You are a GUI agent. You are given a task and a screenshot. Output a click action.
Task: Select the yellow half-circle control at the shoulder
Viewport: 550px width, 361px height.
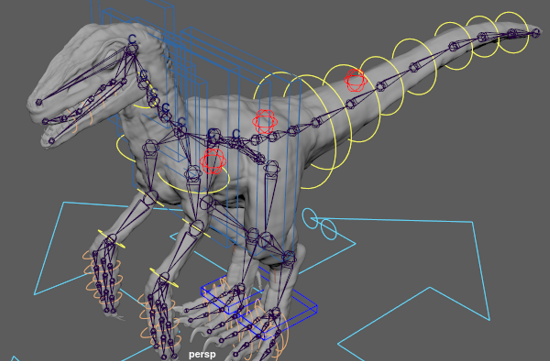pyautogui.click(x=125, y=149)
